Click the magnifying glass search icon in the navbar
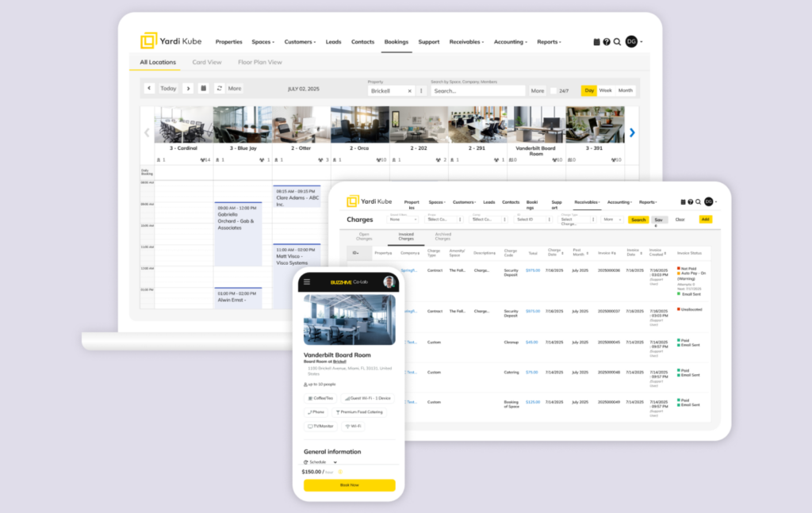Viewport: 812px width, 513px height. click(617, 41)
